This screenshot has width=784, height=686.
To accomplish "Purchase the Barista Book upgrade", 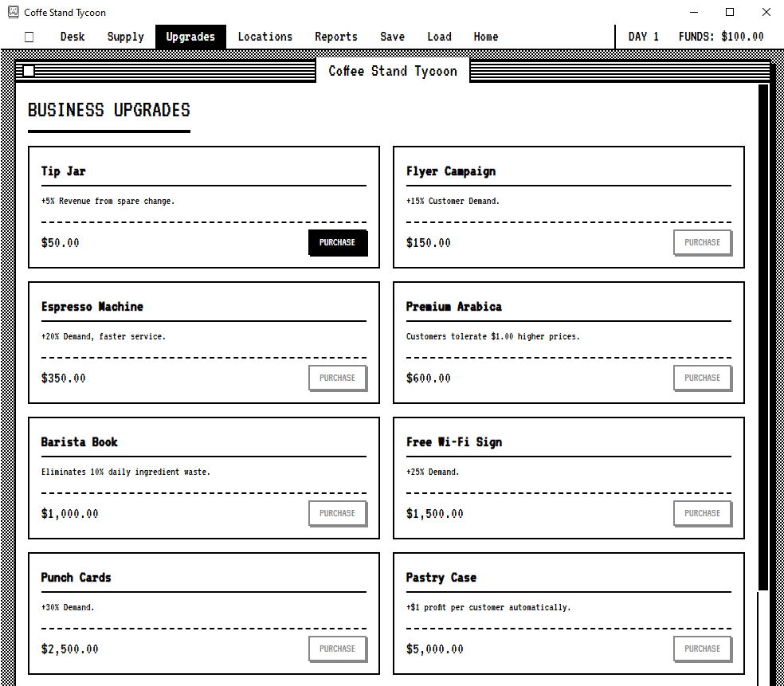I will pyautogui.click(x=338, y=514).
